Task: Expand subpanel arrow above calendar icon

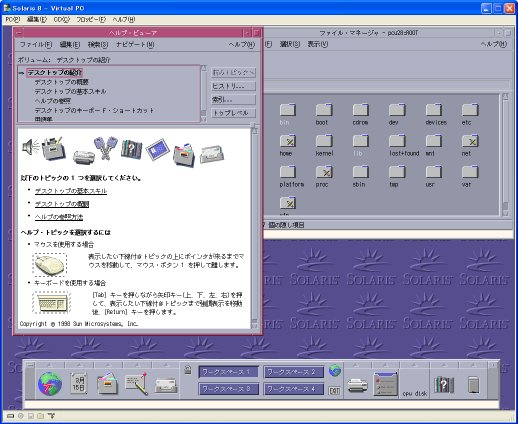Action: tap(79, 365)
